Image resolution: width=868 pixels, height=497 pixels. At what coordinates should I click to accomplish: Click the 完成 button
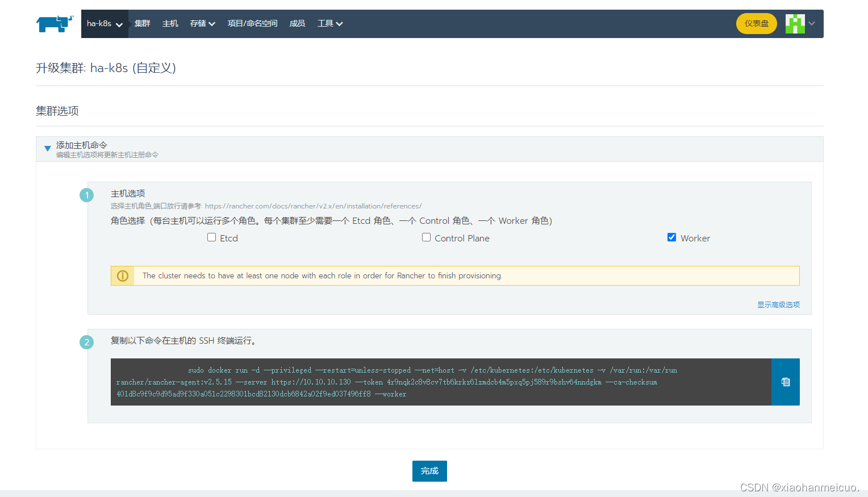tap(429, 471)
